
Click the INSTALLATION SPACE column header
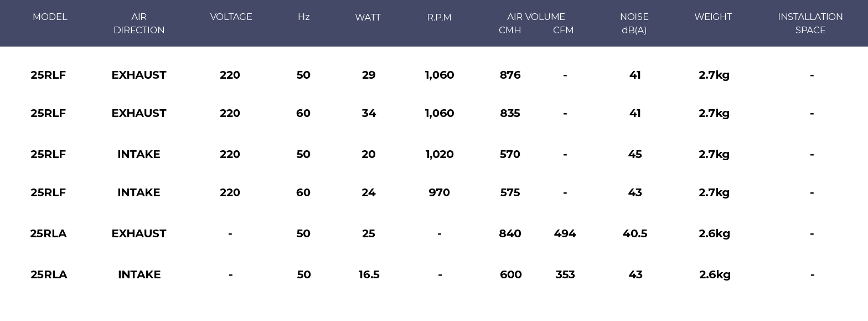810,23
